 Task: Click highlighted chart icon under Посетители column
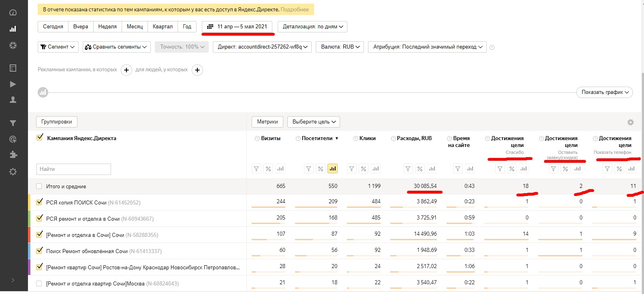[x=332, y=169]
